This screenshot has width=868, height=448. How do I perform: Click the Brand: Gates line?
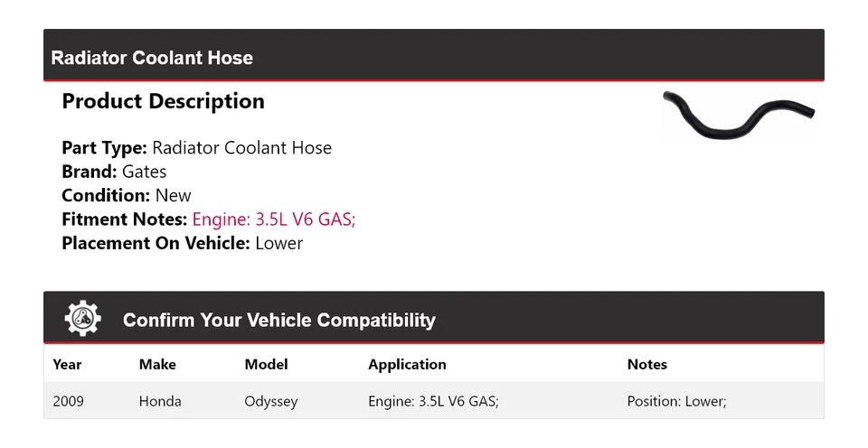(x=114, y=172)
